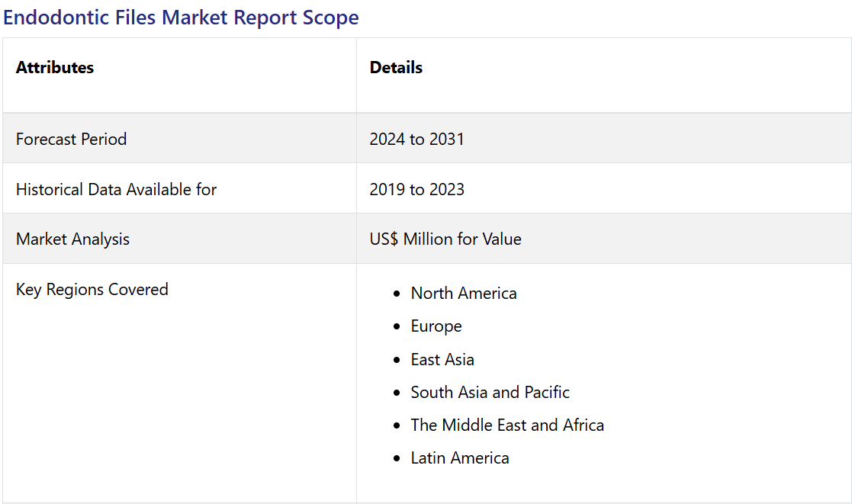The width and height of the screenshot is (852, 504).
Task: Select the Key Regions Covered label
Action: tap(92, 289)
